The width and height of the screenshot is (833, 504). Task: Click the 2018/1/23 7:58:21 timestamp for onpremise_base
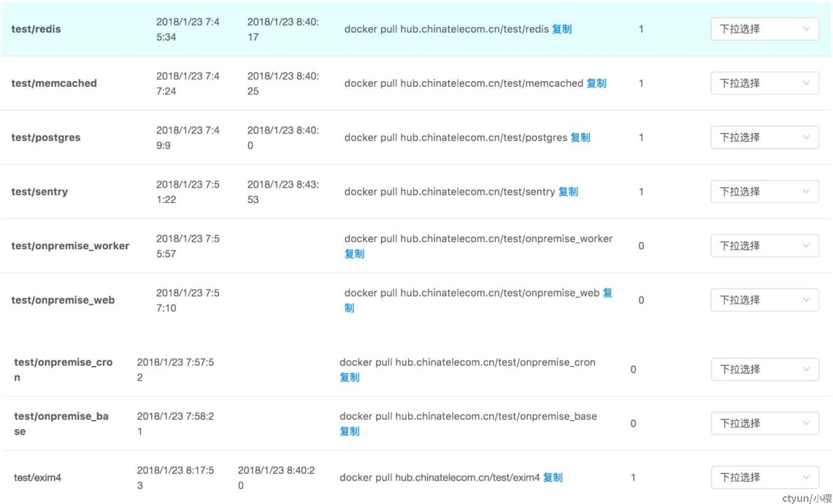[x=175, y=423]
